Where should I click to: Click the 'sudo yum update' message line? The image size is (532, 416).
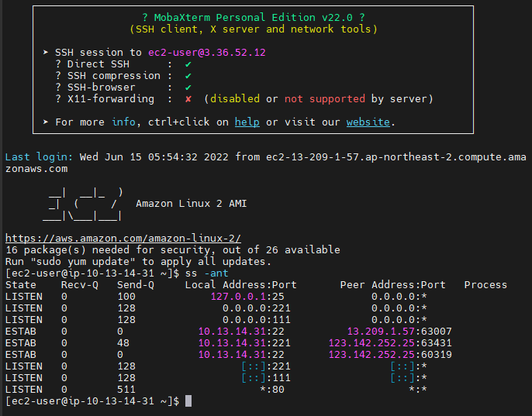(x=138, y=262)
